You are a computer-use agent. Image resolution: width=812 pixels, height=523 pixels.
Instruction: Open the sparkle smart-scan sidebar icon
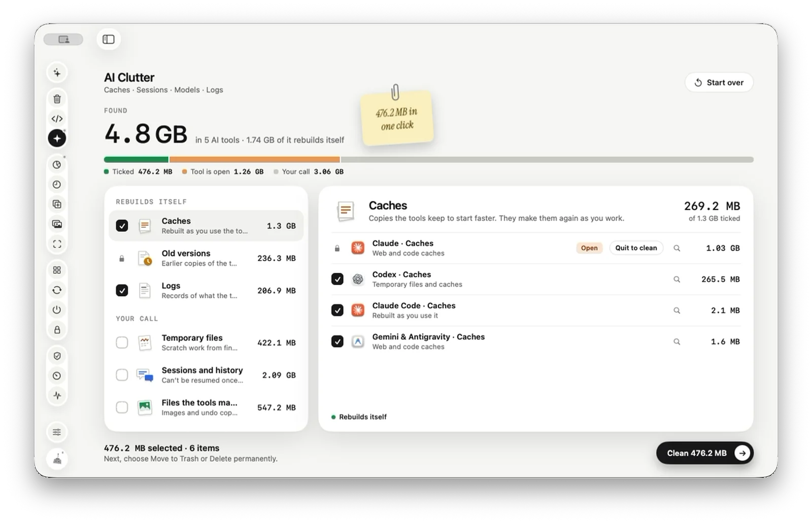(x=57, y=73)
